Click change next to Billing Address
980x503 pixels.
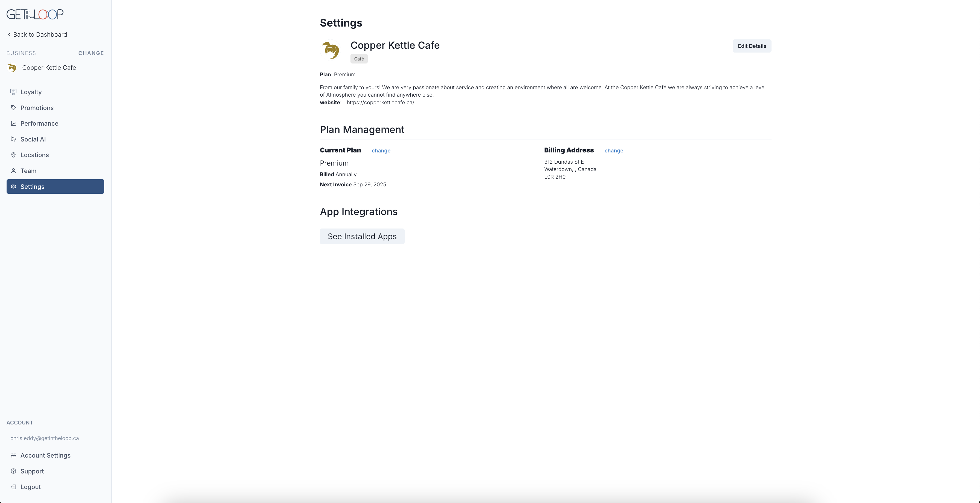pos(614,151)
